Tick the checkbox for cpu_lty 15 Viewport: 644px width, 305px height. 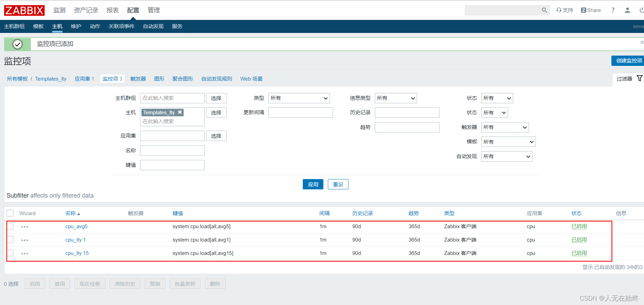pyautogui.click(x=10, y=253)
